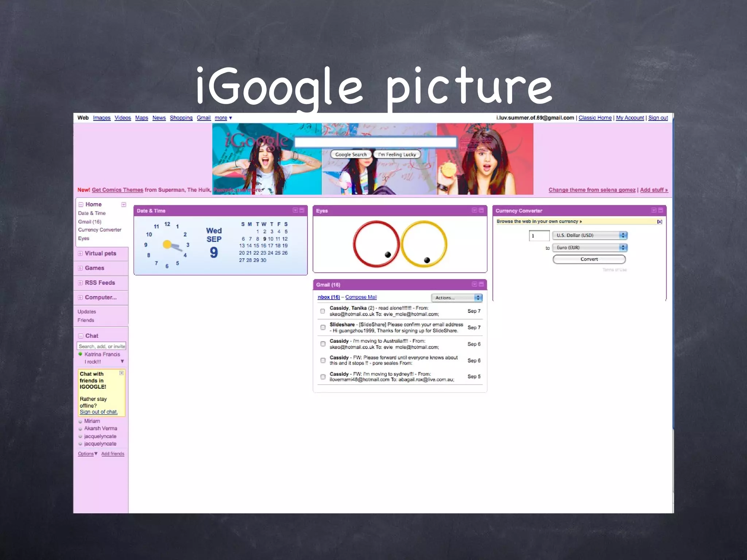The height and width of the screenshot is (560, 747).
Task: Expand the Virtual pets tab
Action: pos(80,253)
